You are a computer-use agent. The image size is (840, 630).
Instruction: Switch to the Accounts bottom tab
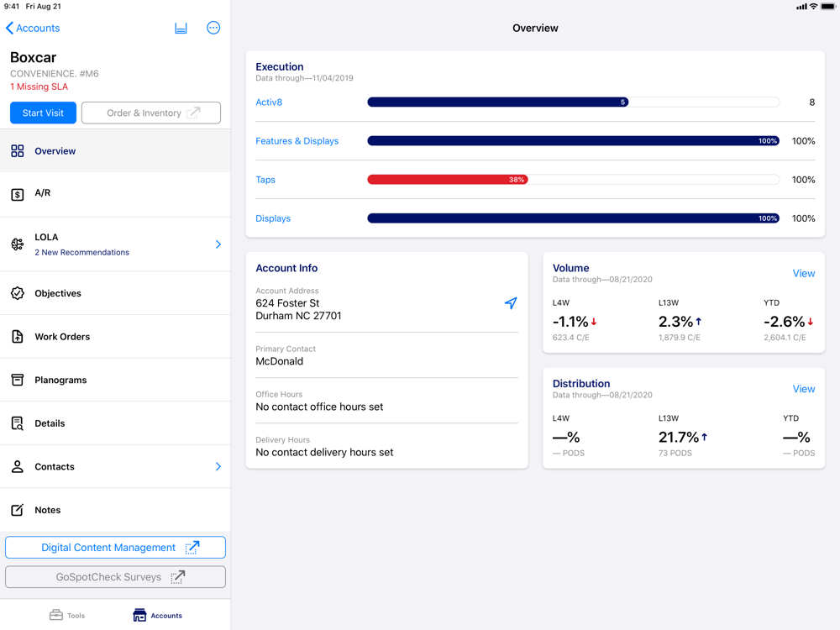click(158, 615)
